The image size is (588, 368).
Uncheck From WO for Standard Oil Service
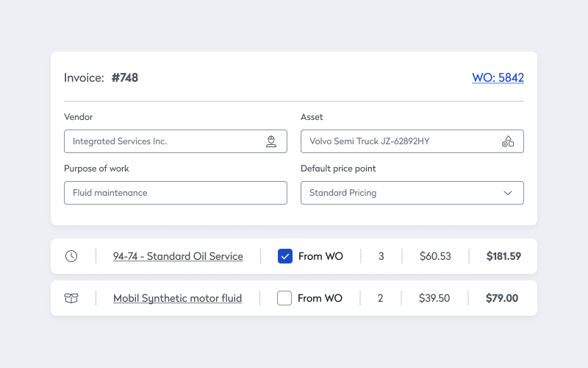pyautogui.click(x=285, y=256)
